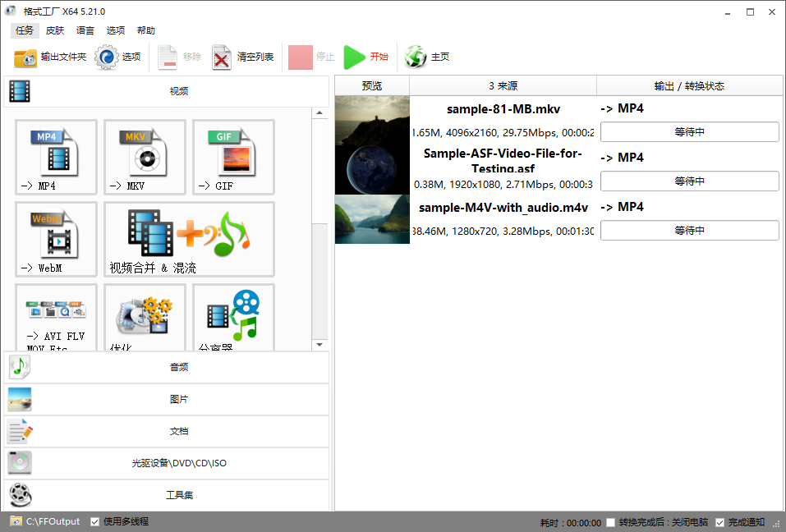Expand 光驱设备\DVD\CD\ISO category
This screenshot has width=786, height=532.
[x=167, y=463]
